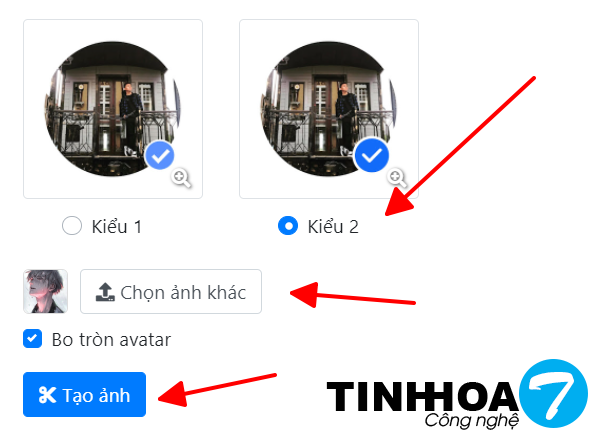Select the Kiểu 2 radio button
Viewport: 590px width, 438px height.
[288, 226]
